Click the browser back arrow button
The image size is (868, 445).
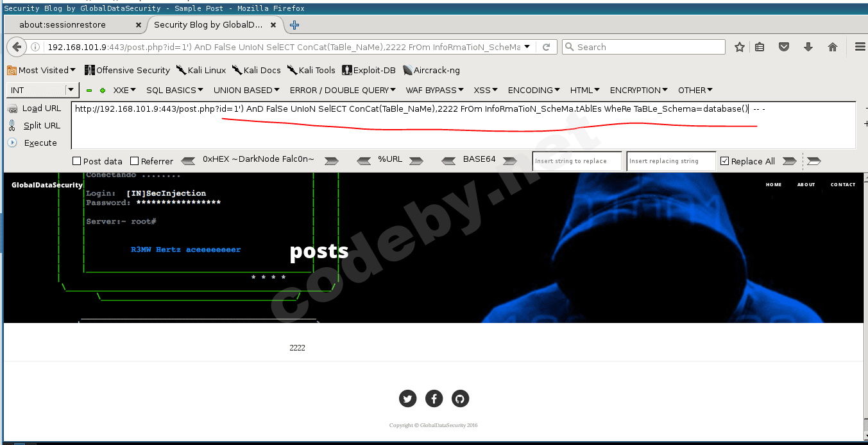pyautogui.click(x=17, y=47)
